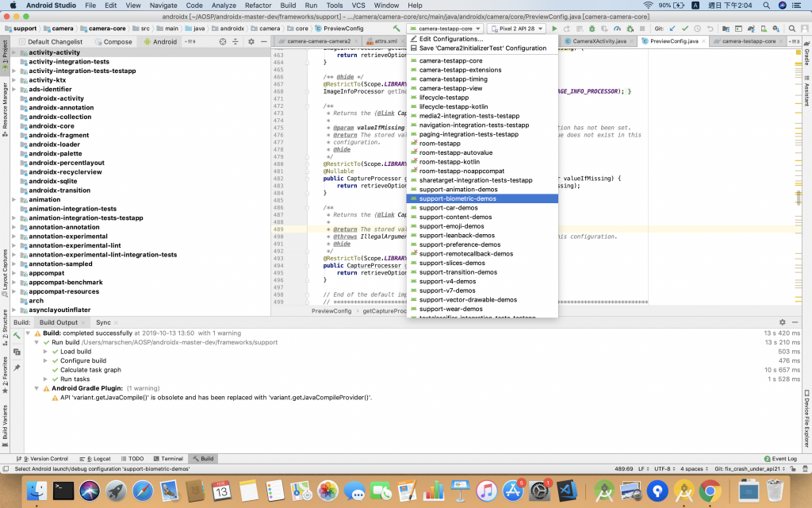Click the Profile app speedometer icon

point(617,29)
